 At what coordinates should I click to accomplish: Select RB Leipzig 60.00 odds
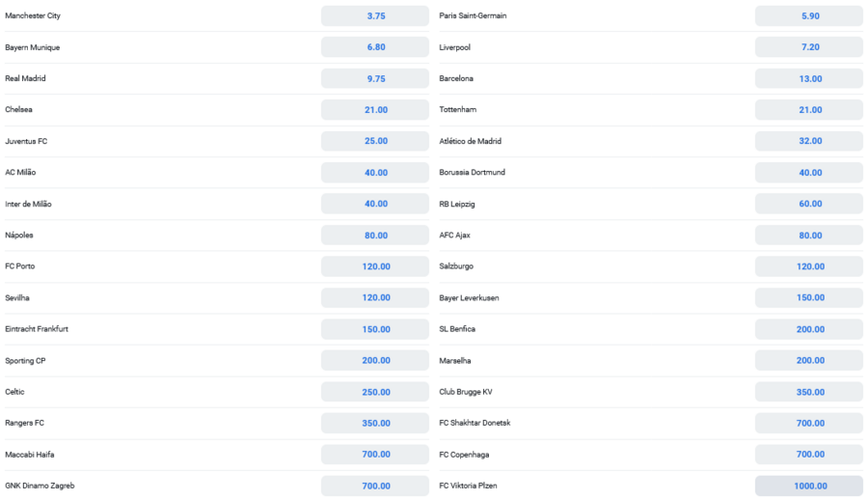pyautogui.click(x=809, y=204)
